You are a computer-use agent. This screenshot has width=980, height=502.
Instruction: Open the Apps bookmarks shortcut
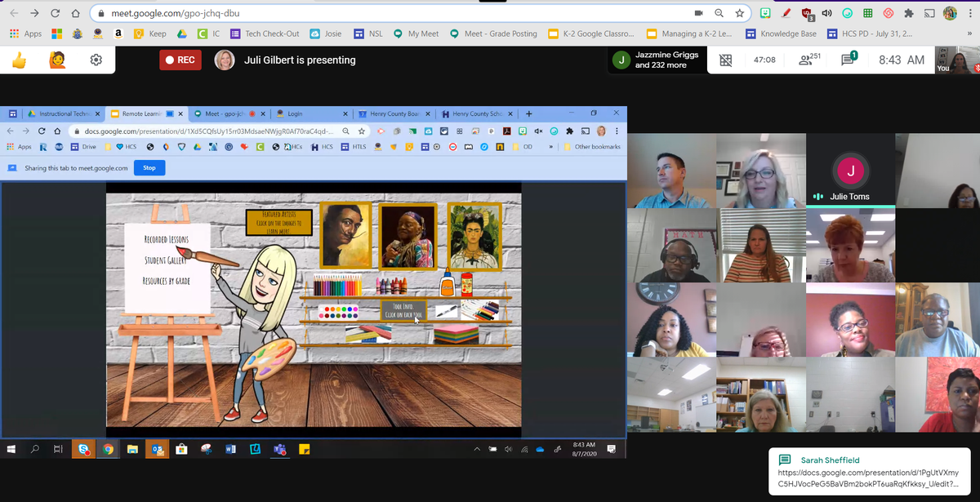coord(26,33)
